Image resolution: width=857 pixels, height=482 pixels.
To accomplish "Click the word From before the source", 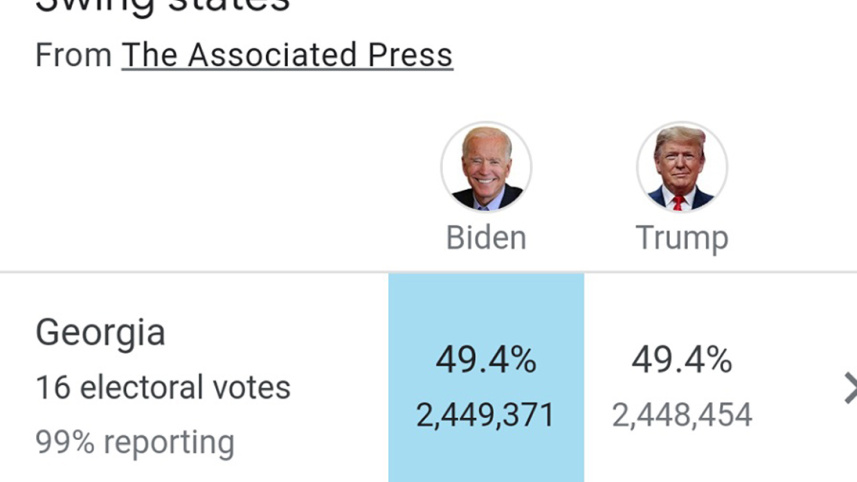I will pos(73,55).
